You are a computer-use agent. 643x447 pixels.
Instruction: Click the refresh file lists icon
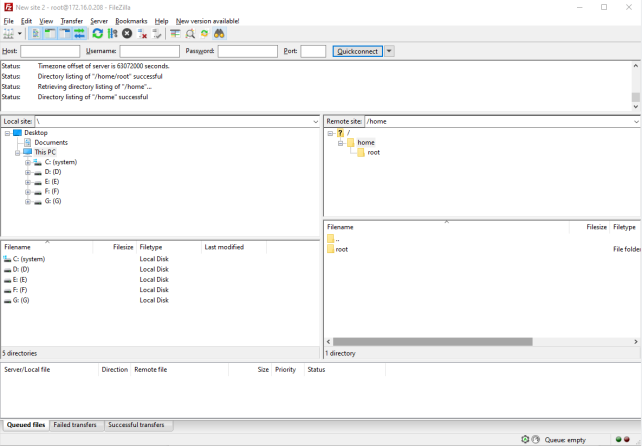pyautogui.click(x=98, y=34)
